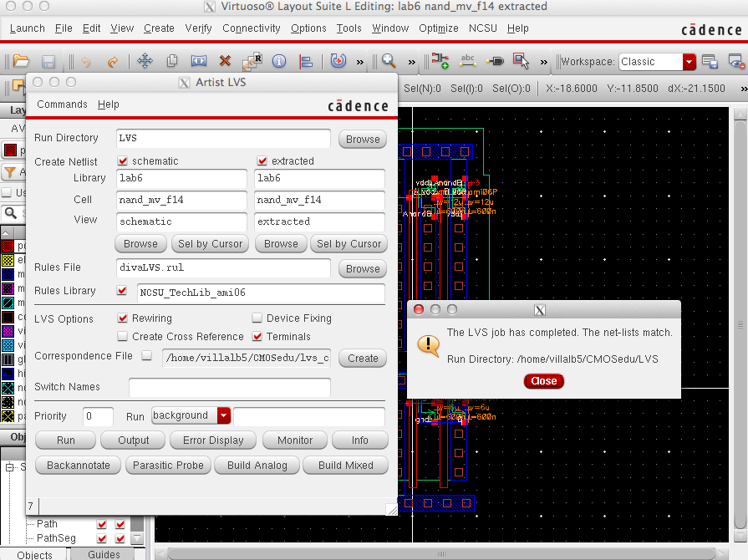The width and height of the screenshot is (748, 560).
Task: Enable the Device Fixing option
Action: [257, 318]
